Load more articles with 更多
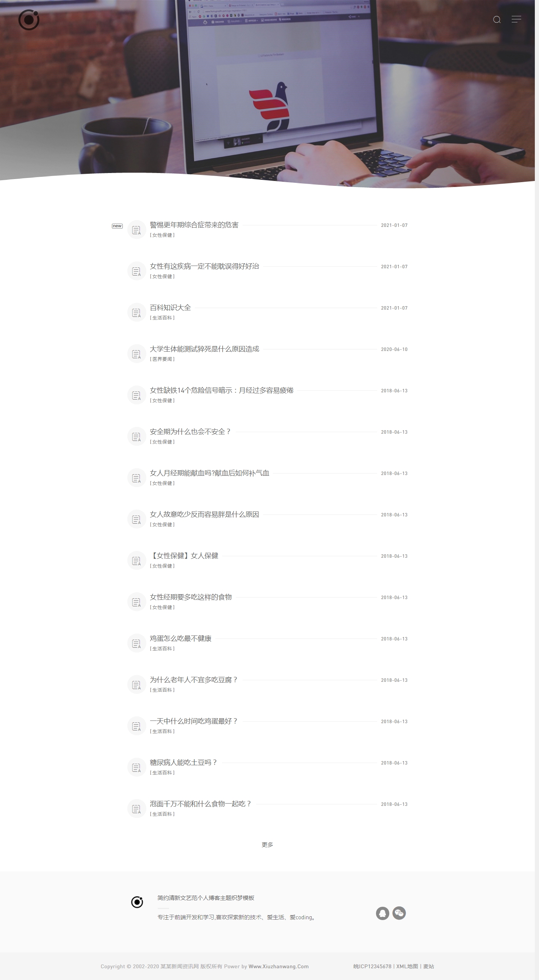Viewport: 539px width, 980px height. tap(267, 845)
